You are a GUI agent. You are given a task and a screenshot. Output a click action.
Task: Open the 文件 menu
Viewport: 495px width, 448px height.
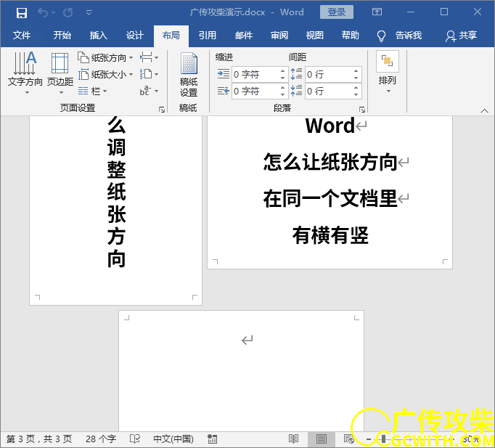coord(22,35)
